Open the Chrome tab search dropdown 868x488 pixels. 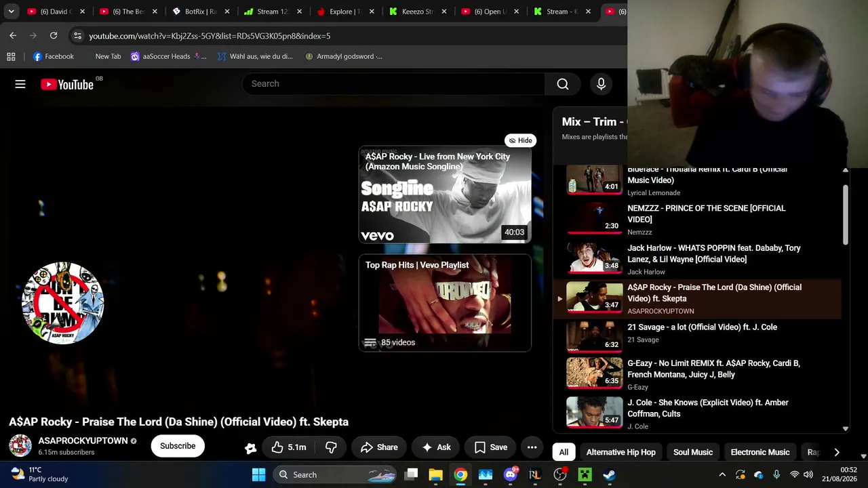pyautogui.click(x=11, y=12)
